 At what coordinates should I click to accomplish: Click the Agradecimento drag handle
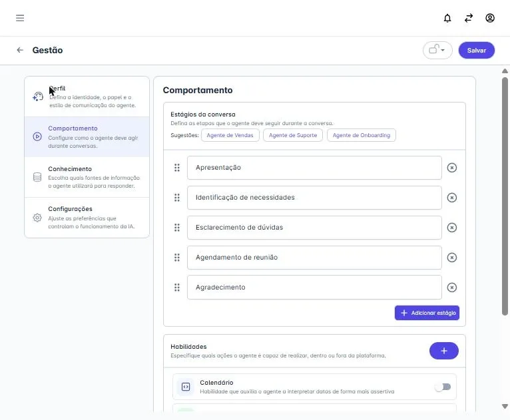[177, 288]
